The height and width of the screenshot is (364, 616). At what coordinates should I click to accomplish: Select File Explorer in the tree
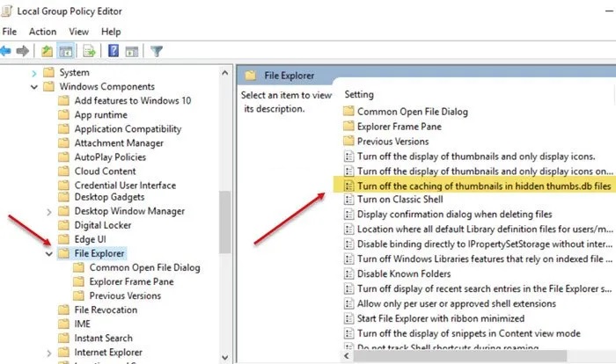coord(99,253)
